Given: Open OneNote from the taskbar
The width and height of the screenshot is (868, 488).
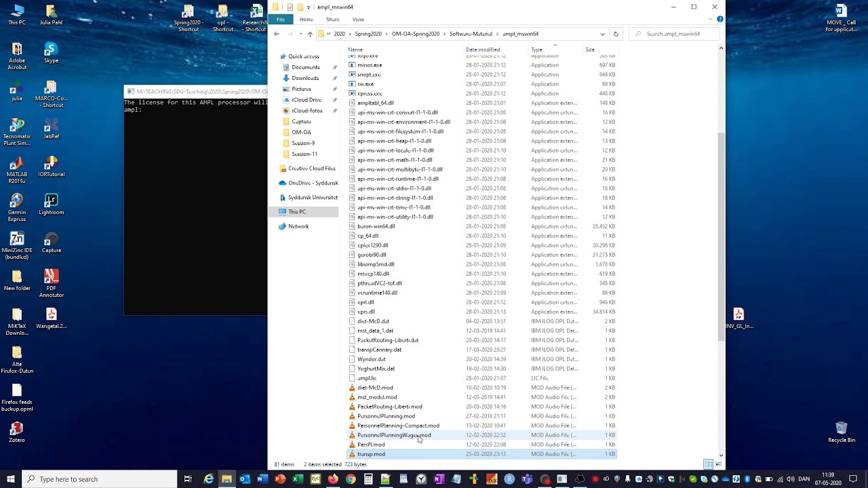Looking at the screenshot, I should (438, 479).
